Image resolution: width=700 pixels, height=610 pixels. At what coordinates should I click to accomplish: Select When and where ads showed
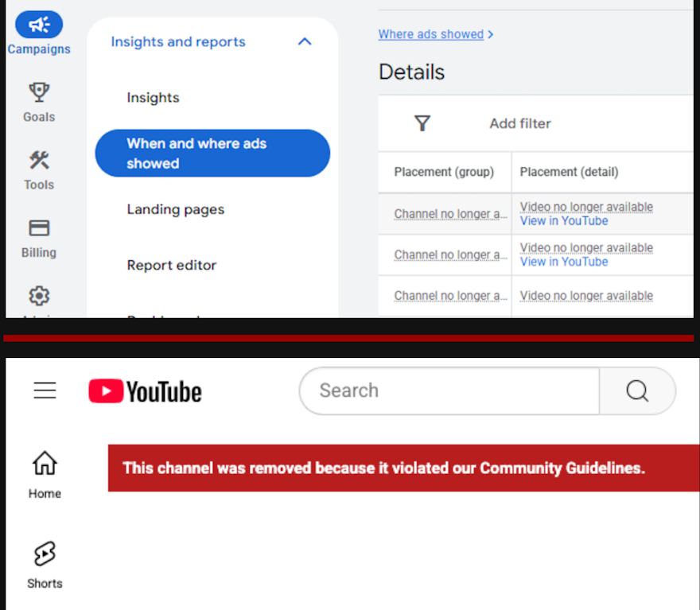212,153
